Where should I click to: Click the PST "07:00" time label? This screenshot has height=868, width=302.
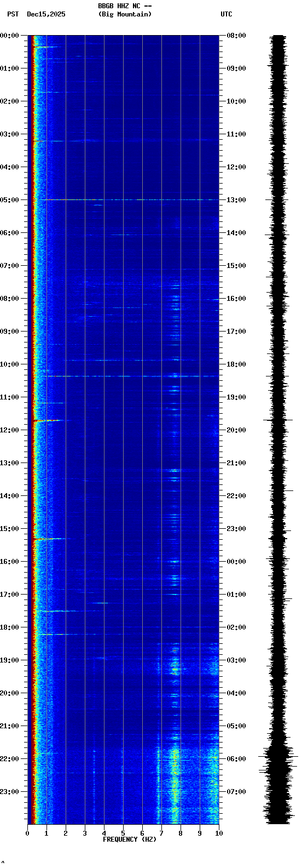pyautogui.click(x=9, y=266)
